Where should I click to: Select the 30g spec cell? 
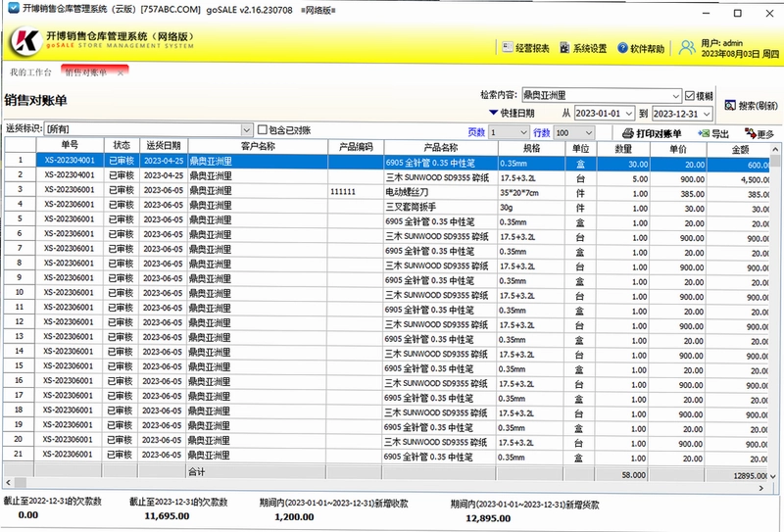(531, 207)
